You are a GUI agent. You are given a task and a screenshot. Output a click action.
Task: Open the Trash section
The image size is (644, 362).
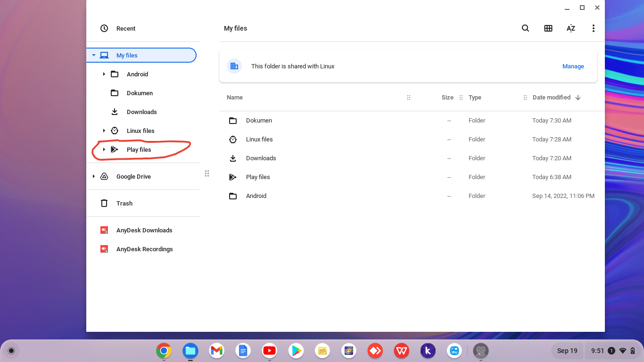124,203
